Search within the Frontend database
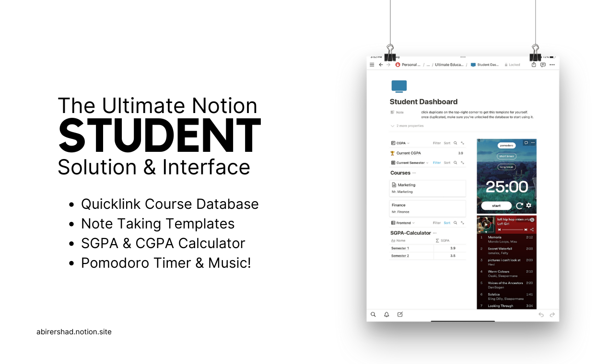The height and width of the screenshot is (364, 609). click(x=456, y=223)
